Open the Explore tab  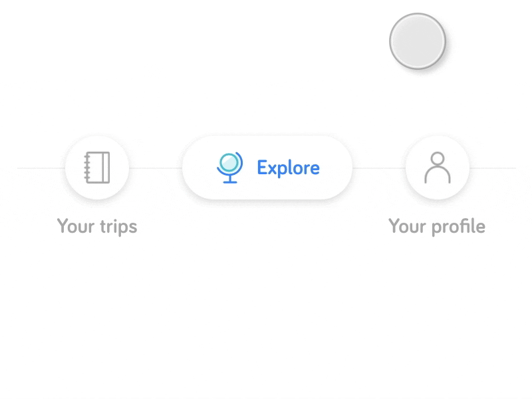[267, 168]
